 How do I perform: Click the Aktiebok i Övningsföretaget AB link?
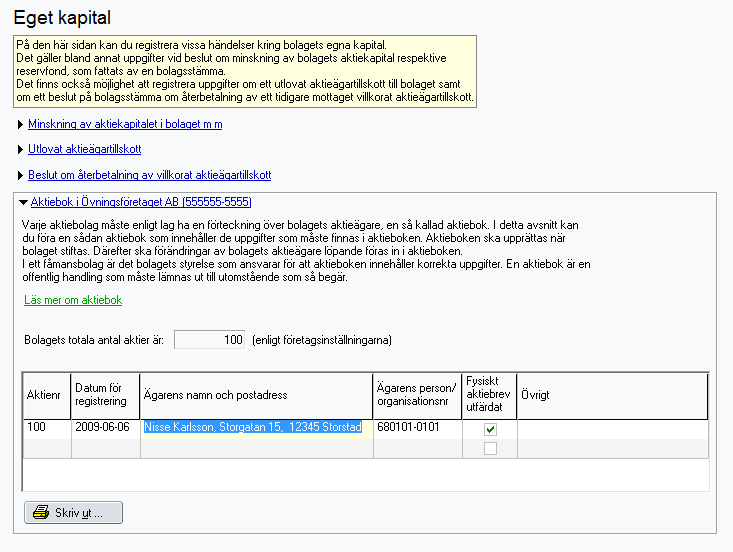point(141,202)
